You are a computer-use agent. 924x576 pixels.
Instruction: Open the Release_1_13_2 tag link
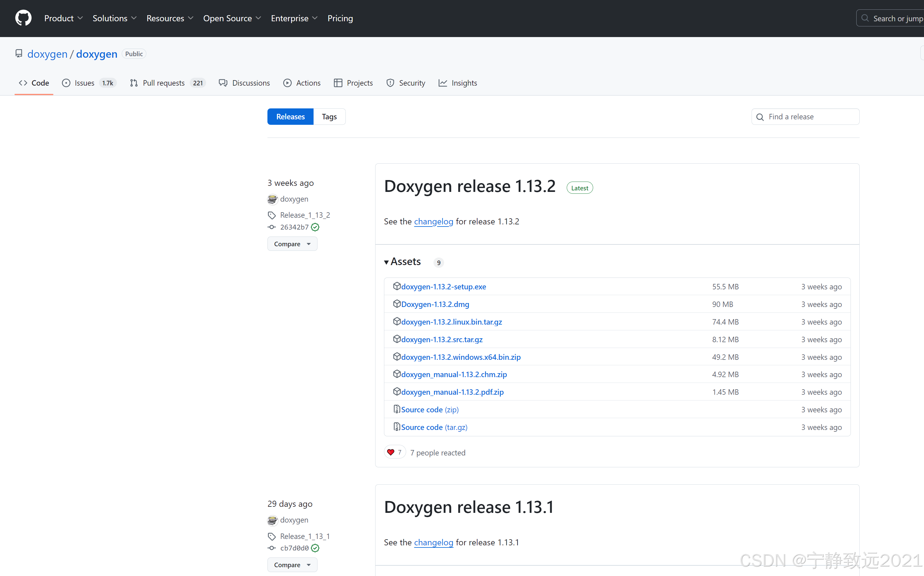305,215
